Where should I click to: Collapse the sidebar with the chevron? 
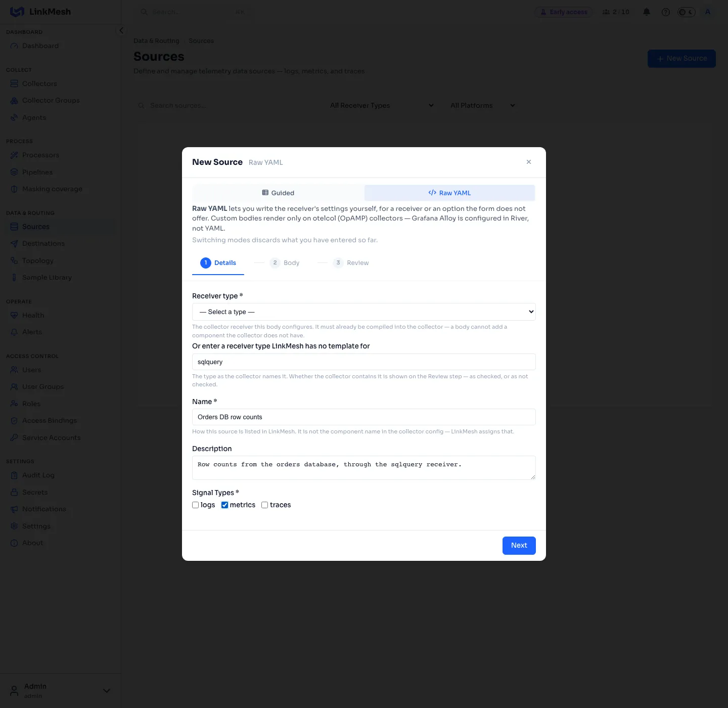point(121,30)
